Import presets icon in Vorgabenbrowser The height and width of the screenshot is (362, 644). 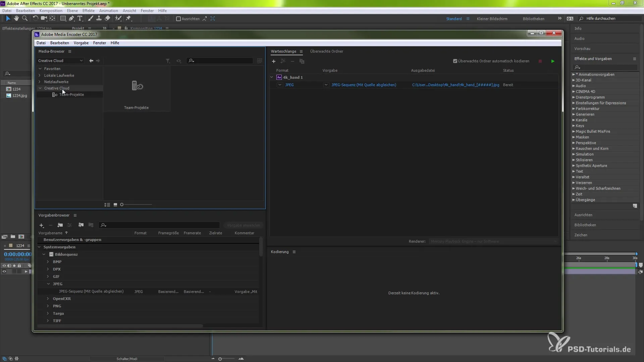click(x=81, y=225)
